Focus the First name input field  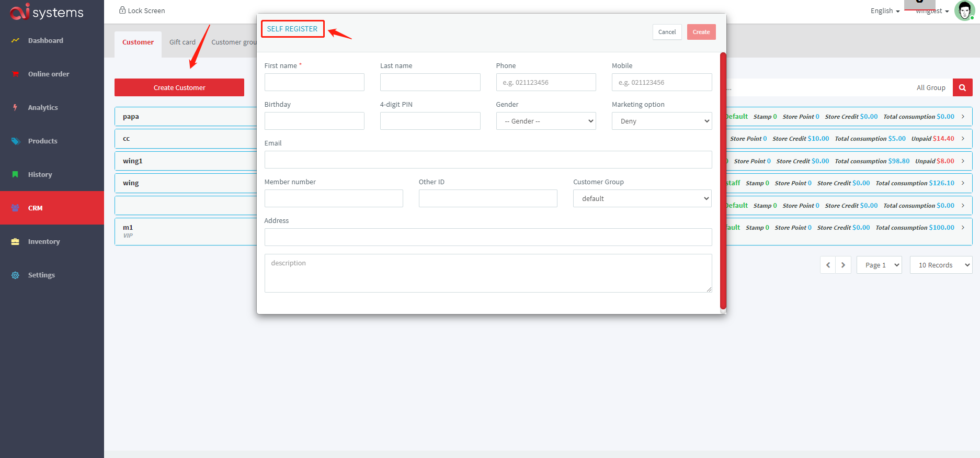point(314,82)
